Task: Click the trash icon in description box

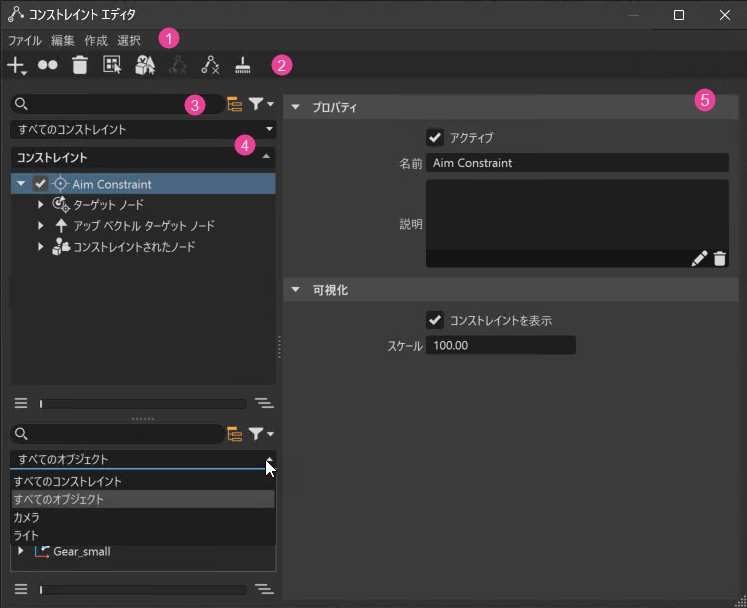Action: 719,258
